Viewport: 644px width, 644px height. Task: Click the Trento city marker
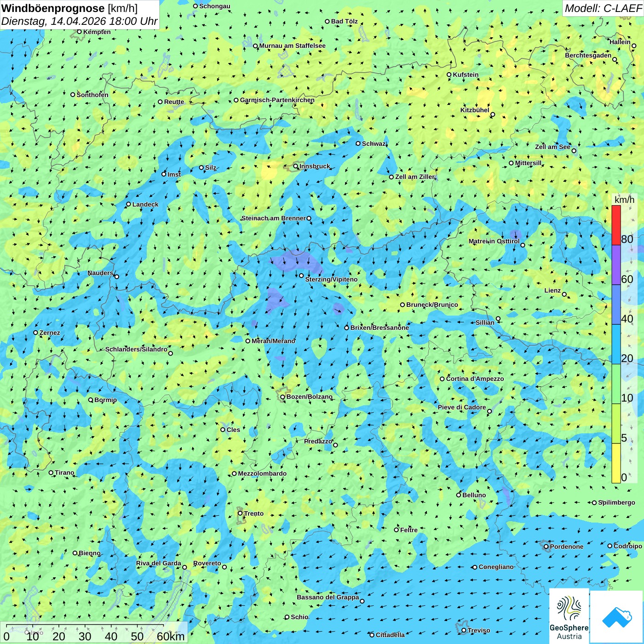coord(240,513)
